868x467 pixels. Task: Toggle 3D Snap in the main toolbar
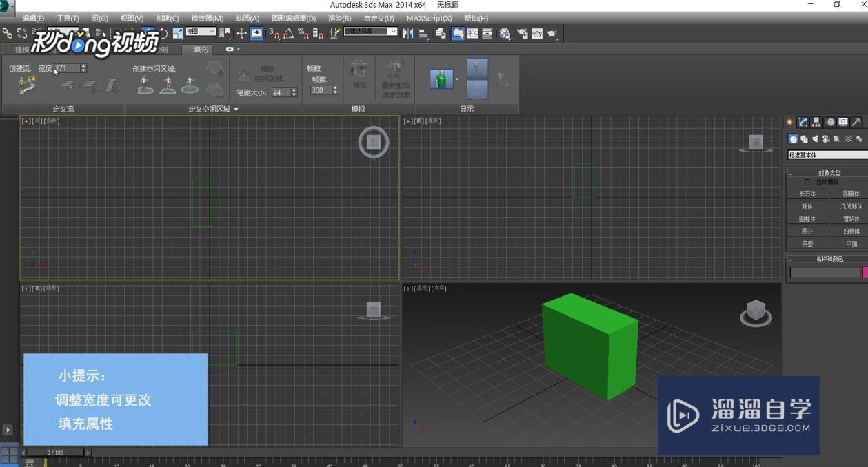click(274, 33)
